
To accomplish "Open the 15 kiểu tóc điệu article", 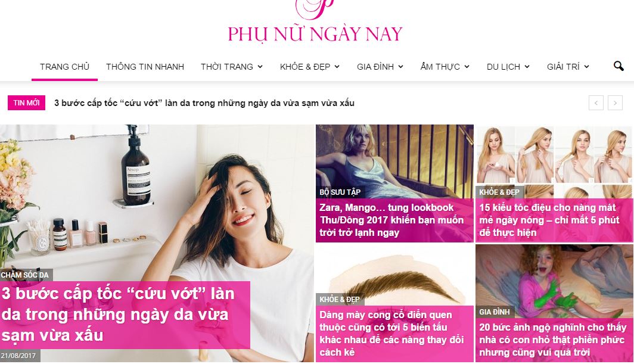I will pyautogui.click(x=549, y=220).
